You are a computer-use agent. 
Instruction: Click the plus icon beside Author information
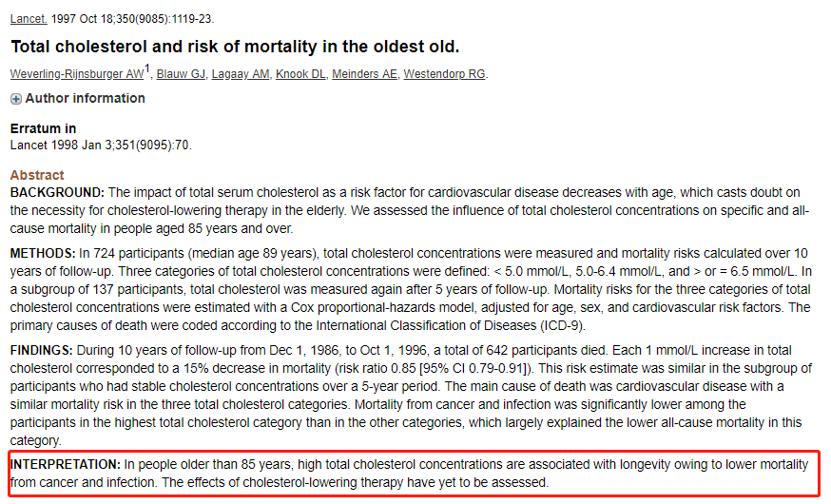16,99
